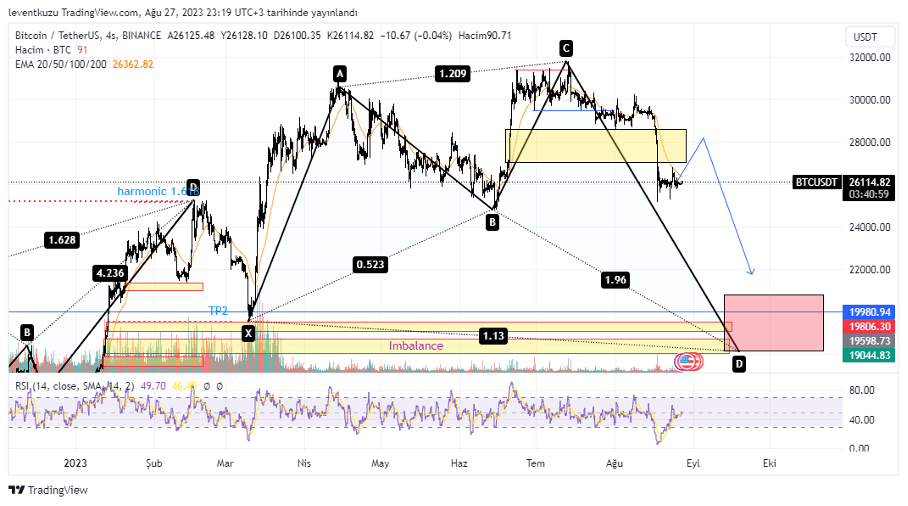Select the X point marker
The image size is (908, 506).
coord(248,333)
